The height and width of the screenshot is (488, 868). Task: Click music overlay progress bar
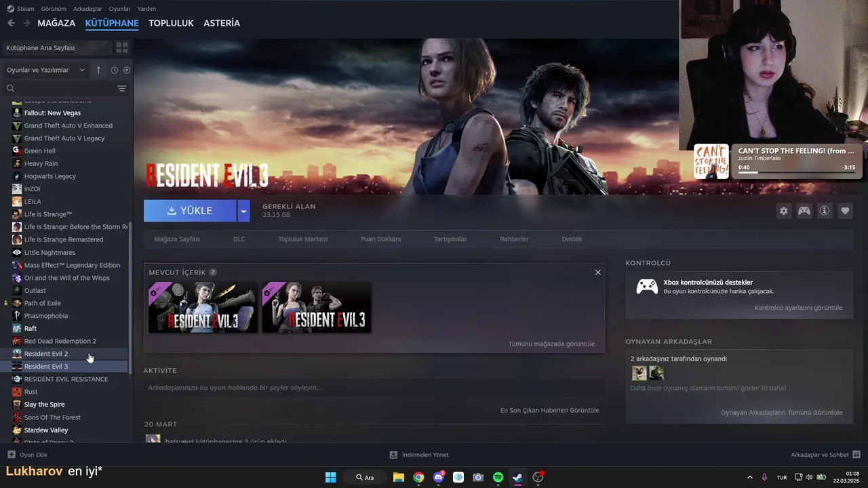pos(796,173)
